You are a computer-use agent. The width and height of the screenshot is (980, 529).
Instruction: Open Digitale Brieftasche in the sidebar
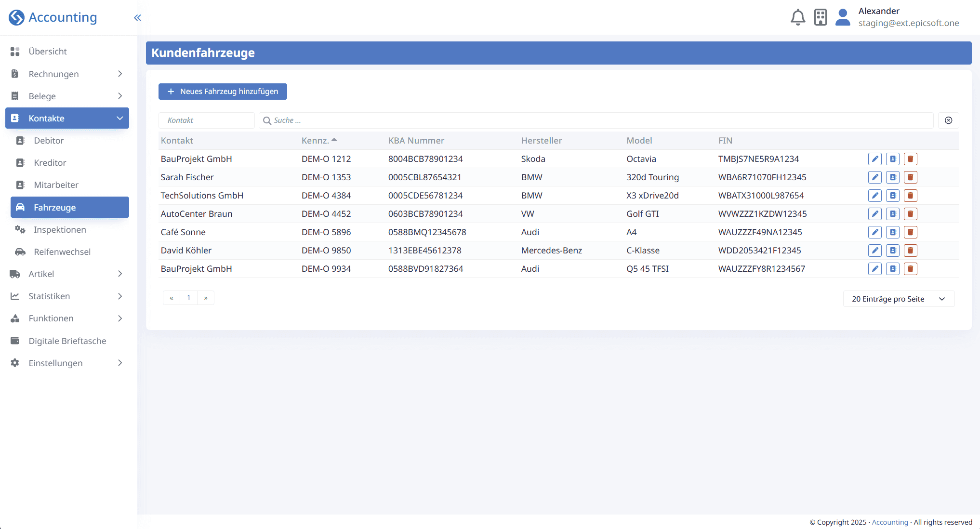coord(67,341)
